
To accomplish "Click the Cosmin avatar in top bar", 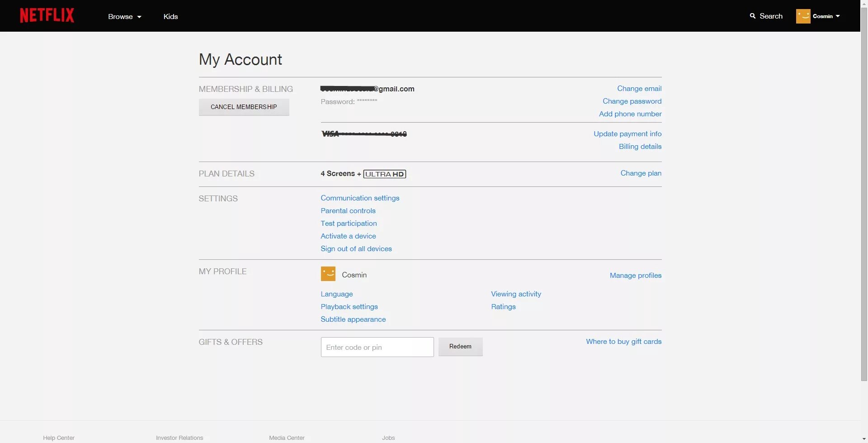I will tap(803, 16).
